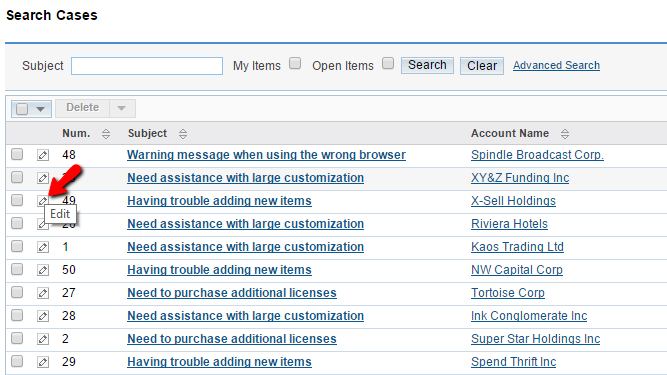Open Spindle Broadcast Corp. account link
Screen dimensions: 667x375
click(537, 155)
